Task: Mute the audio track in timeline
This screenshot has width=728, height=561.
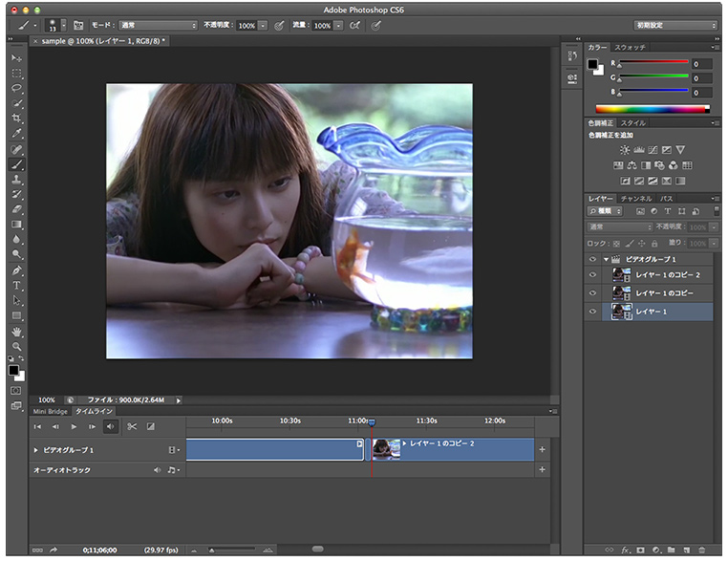Action: point(157,470)
